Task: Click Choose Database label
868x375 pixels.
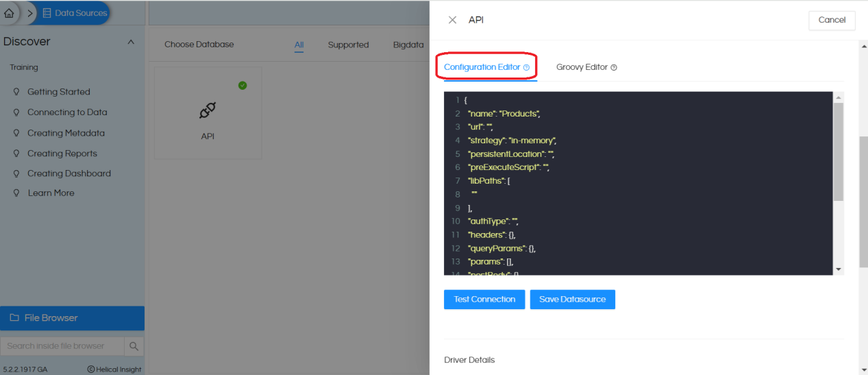Action: (x=199, y=45)
